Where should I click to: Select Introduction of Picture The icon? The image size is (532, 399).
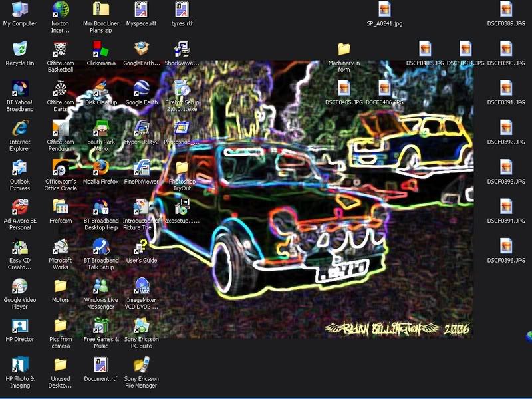coord(141,207)
